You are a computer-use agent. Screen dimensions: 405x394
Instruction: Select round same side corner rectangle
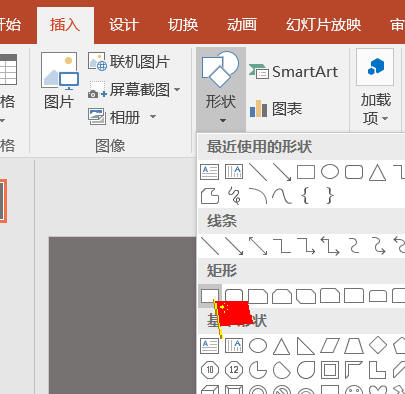coord(378,296)
